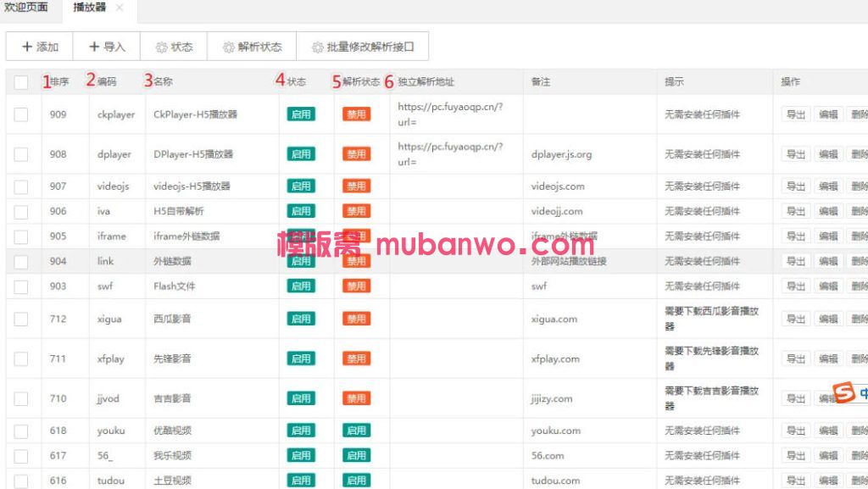Click the 导入 import button
The height and width of the screenshot is (489, 868).
(x=107, y=47)
